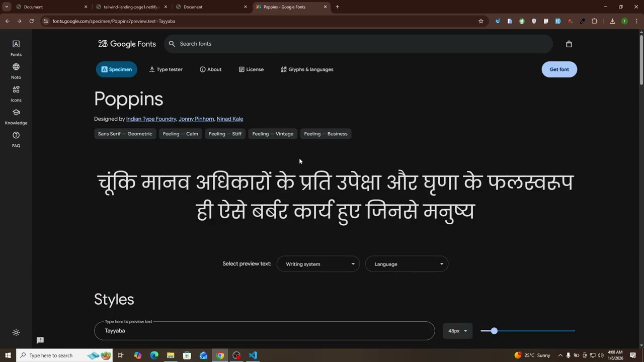Launch Visual Studio Code from the taskbar
Image resolution: width=644 pixels, height=362 pixels.
253,355
